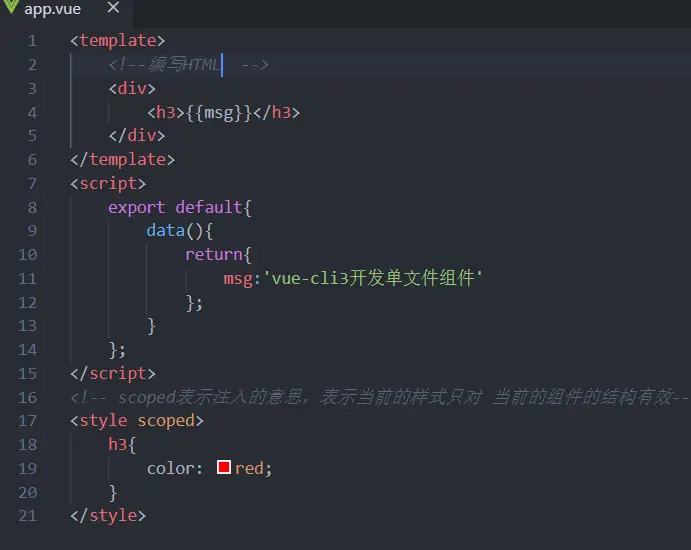Click the closing </h3> tag
Screen dimensions: 691x550
(277, 113)
